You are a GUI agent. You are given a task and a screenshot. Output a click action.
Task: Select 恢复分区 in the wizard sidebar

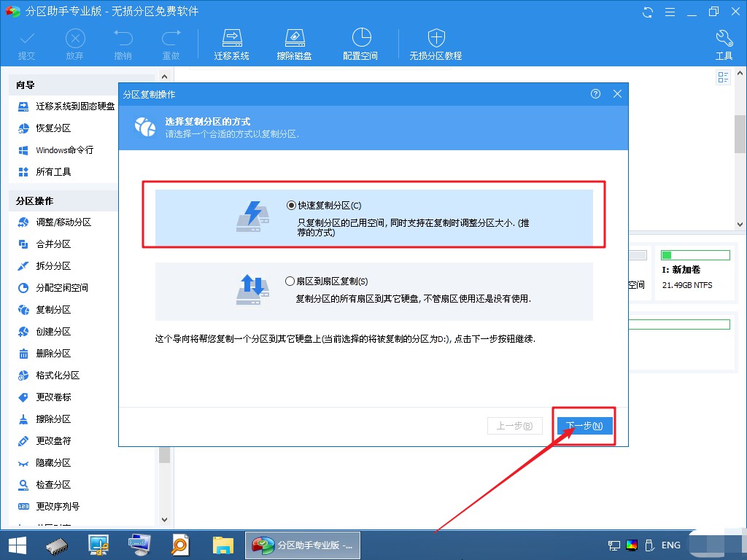44,128
